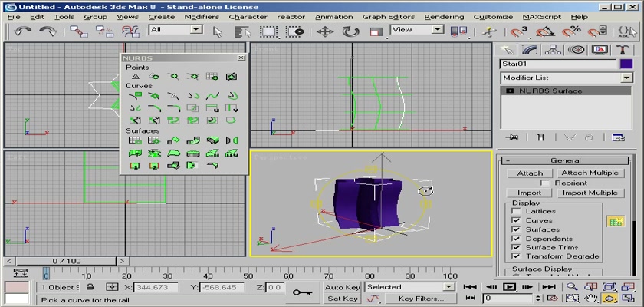The width and height of the screenshot is (644, 307).
Task: Open the File menu
Action: tap(14, 17)
